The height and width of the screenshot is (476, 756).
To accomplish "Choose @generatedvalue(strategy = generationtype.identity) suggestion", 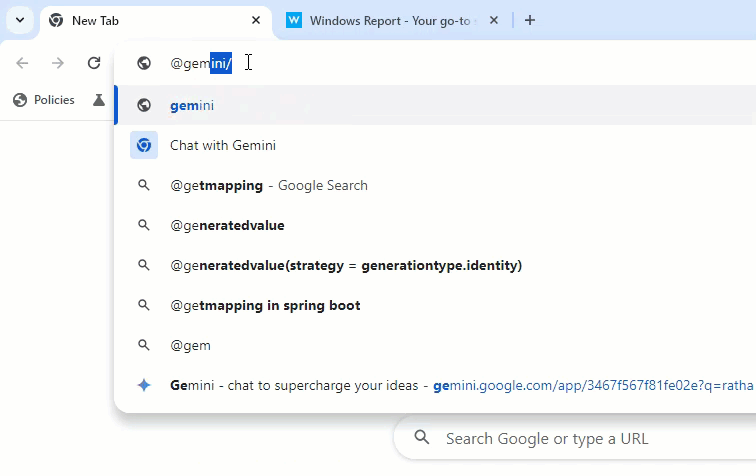I will tap(437, 265).
